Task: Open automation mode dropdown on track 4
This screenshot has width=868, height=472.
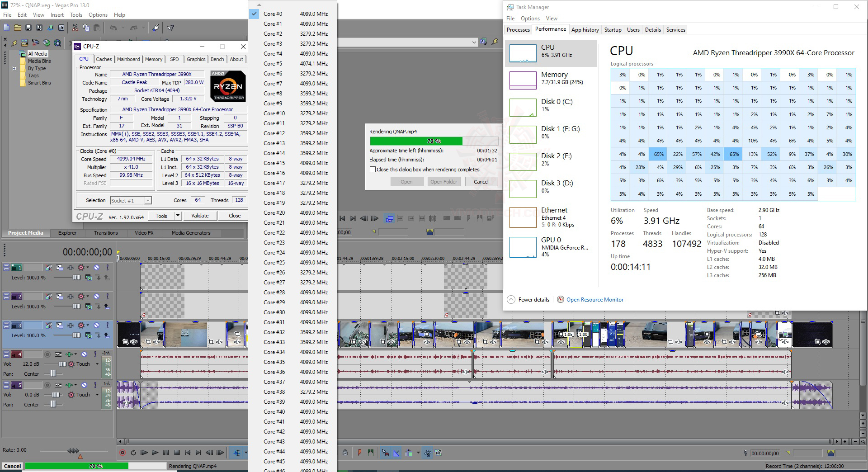Action: tap(97, 364)
